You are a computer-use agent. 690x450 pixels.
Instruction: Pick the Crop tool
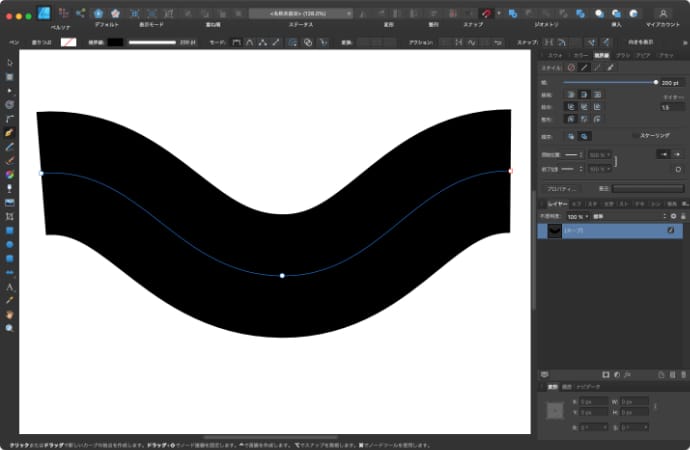pos(9,215)
